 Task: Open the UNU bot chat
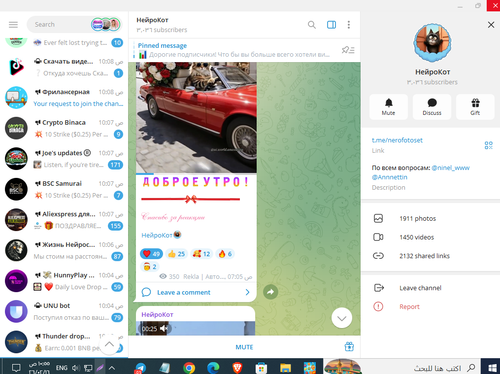point(64,312)
